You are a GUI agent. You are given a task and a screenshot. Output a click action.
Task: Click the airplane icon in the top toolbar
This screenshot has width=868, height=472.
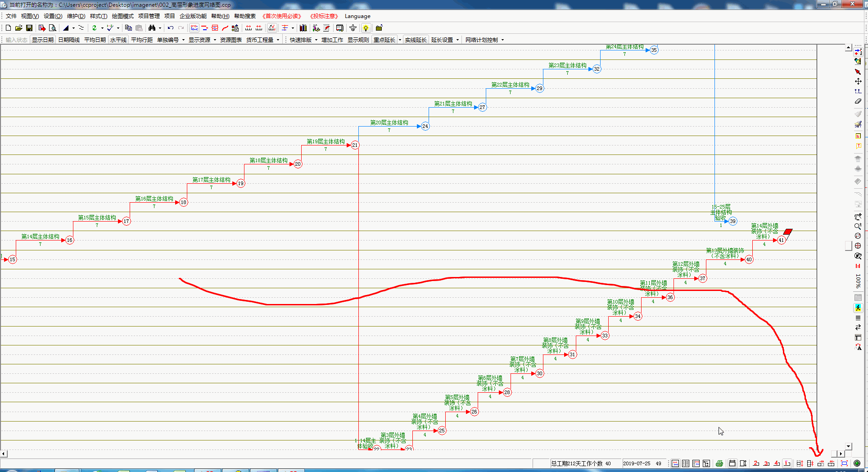pyautogui.click(x=353, y=28)
